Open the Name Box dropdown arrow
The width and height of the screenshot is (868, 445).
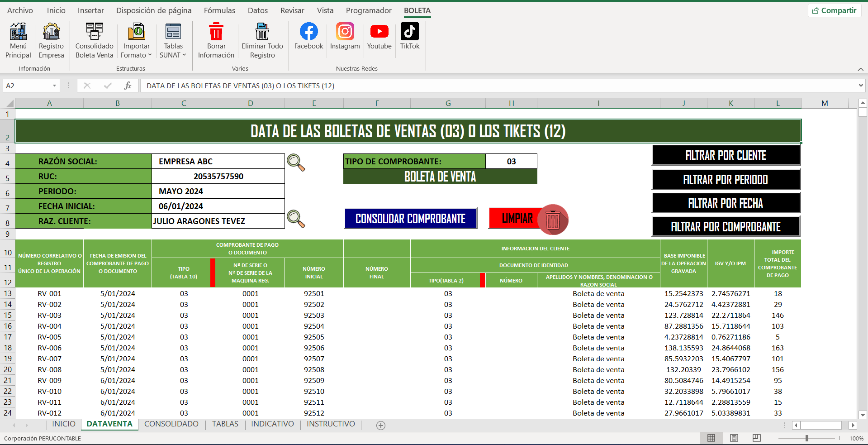point(54,86)
